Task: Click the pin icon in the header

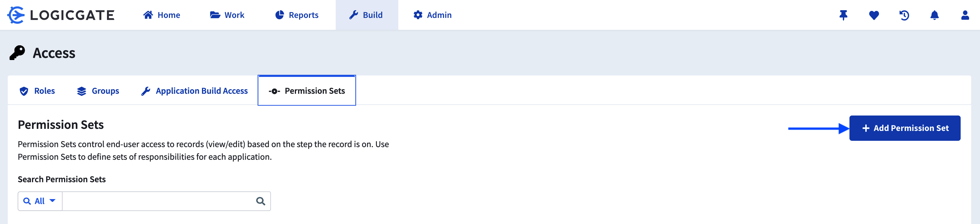Action: (x=843, y=15)
